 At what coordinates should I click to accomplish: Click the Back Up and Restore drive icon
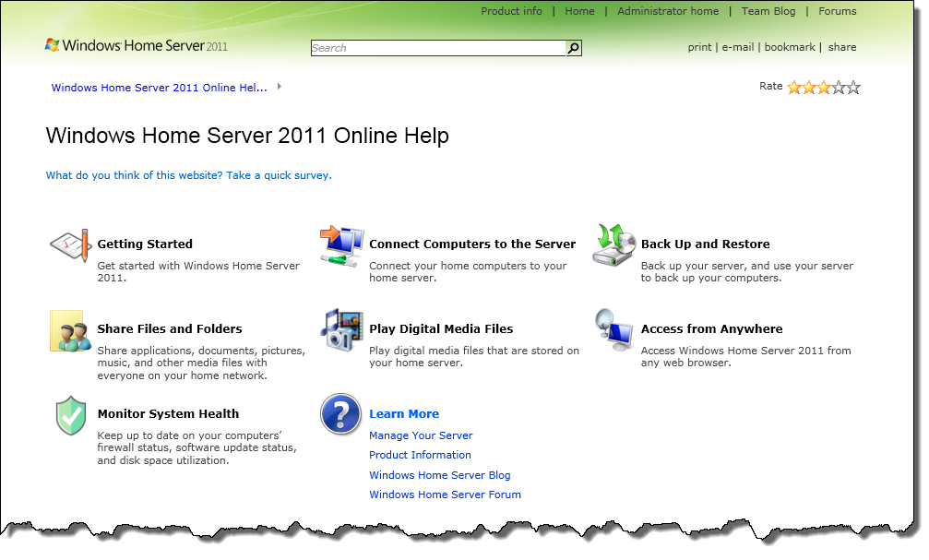coord(613,245)
